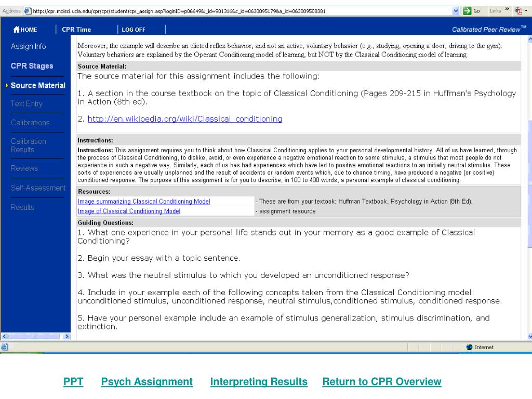The width and height of the screenshot is (532, 399).
Task: Select LOG OFF in top menu
Action: tap(134, 30)
